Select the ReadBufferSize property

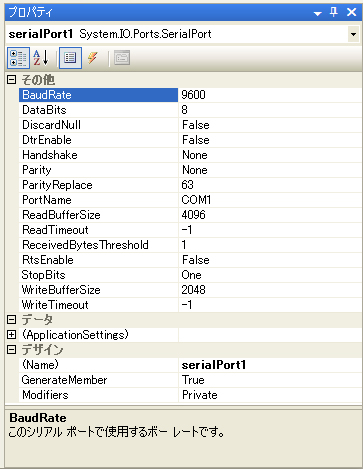pos(98,215)
